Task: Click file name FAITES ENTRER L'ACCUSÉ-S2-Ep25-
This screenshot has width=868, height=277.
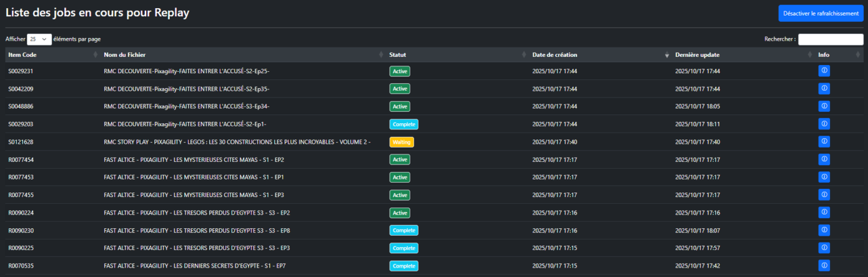Action: 187,71
